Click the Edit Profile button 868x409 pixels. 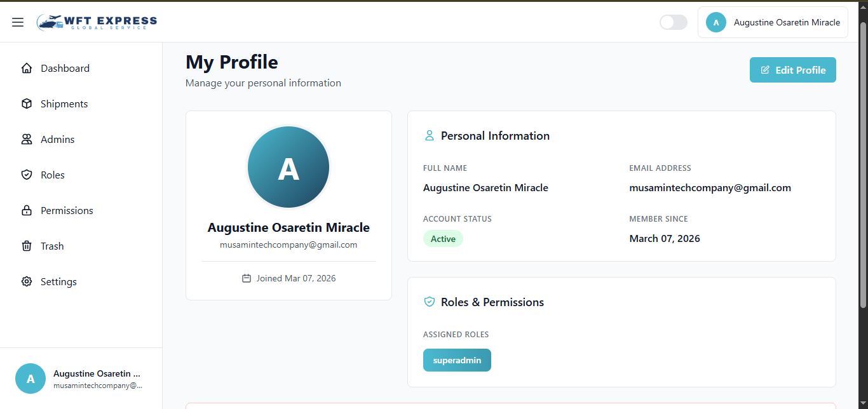click(792, 70)
